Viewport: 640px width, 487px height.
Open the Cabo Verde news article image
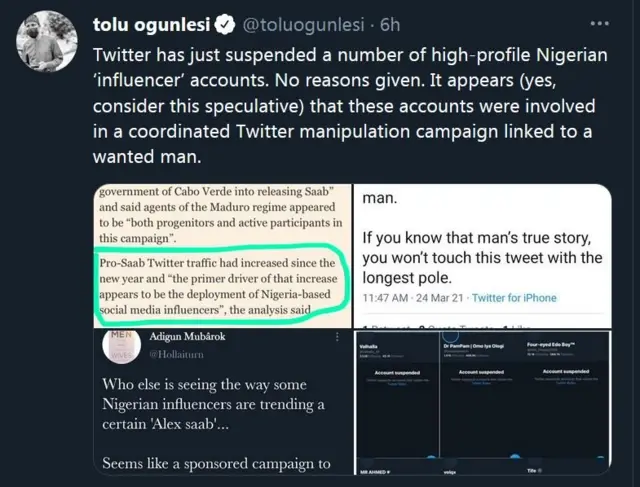[x=221, y=256]
